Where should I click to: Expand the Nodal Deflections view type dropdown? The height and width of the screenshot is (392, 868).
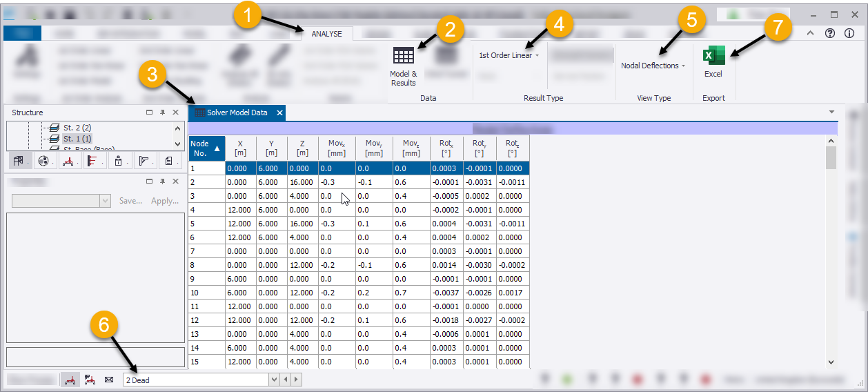point(653,66)
